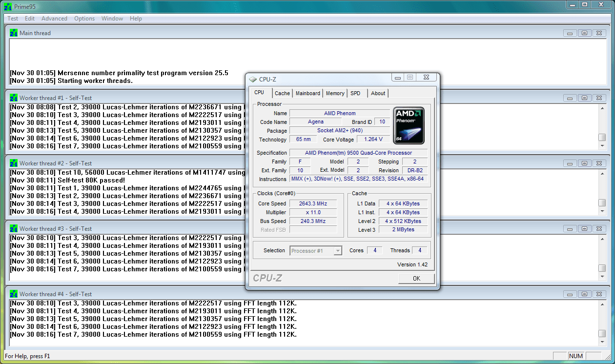Click the Worker thread #1 window icon
Screen dimensions: 615x364
14,98
